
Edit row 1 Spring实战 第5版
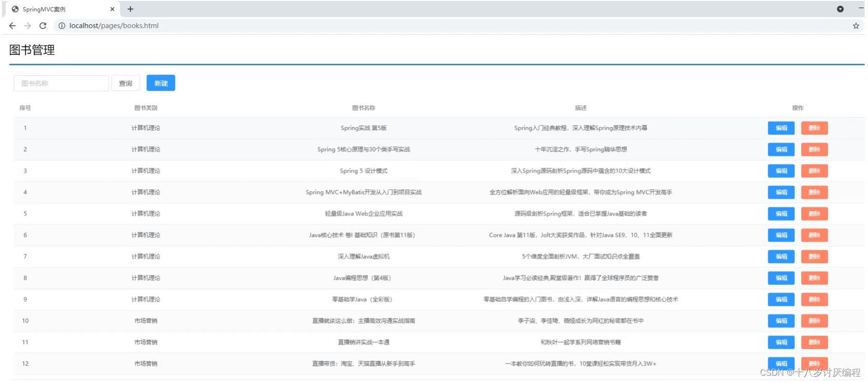coord(781,128)
